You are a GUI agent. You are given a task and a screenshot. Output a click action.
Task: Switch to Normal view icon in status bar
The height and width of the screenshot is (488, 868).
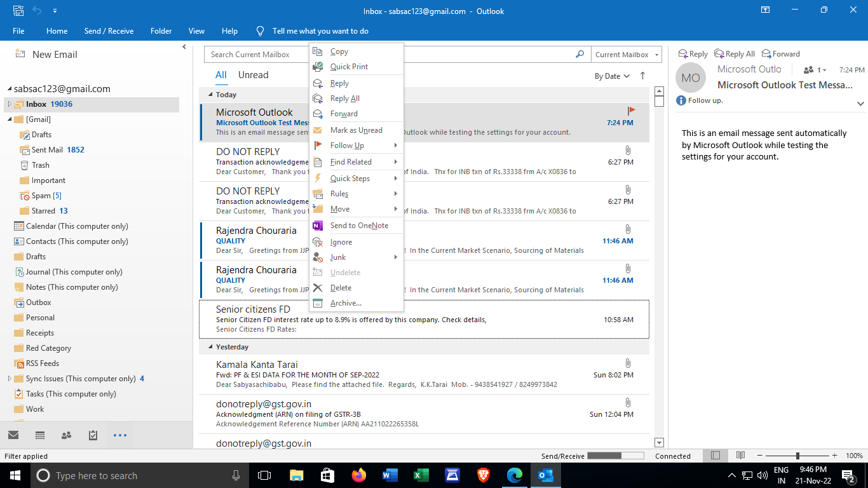[x=715, y=456]
